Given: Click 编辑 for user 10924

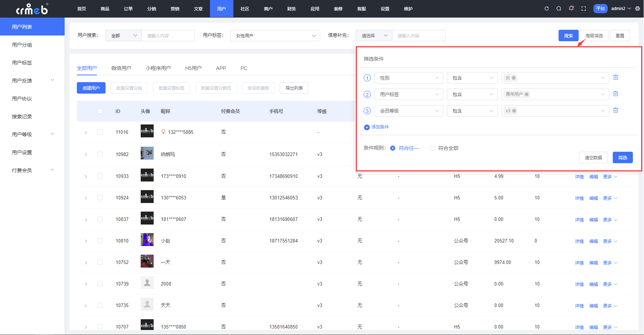Looking at the screenshot, I should coord(594,198).
